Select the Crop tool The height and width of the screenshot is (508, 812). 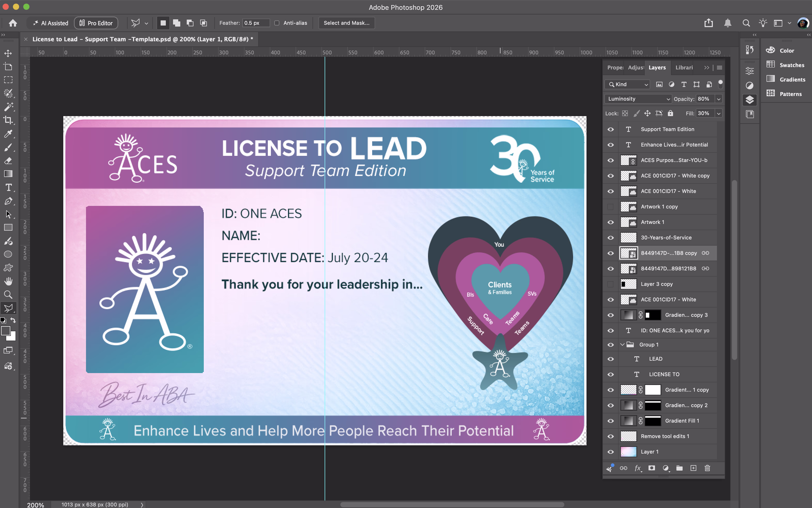[x=8, y=120]
